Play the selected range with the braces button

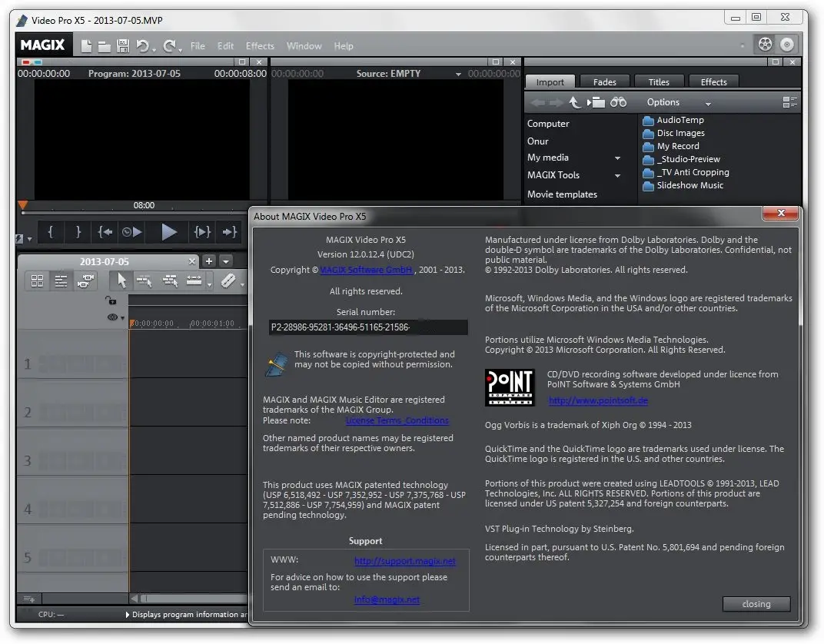tap(202, 231)
